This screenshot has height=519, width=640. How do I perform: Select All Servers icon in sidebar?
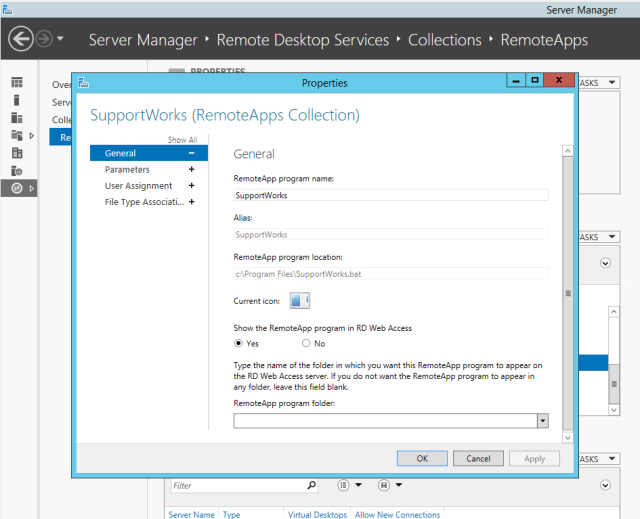coord(17,118)
